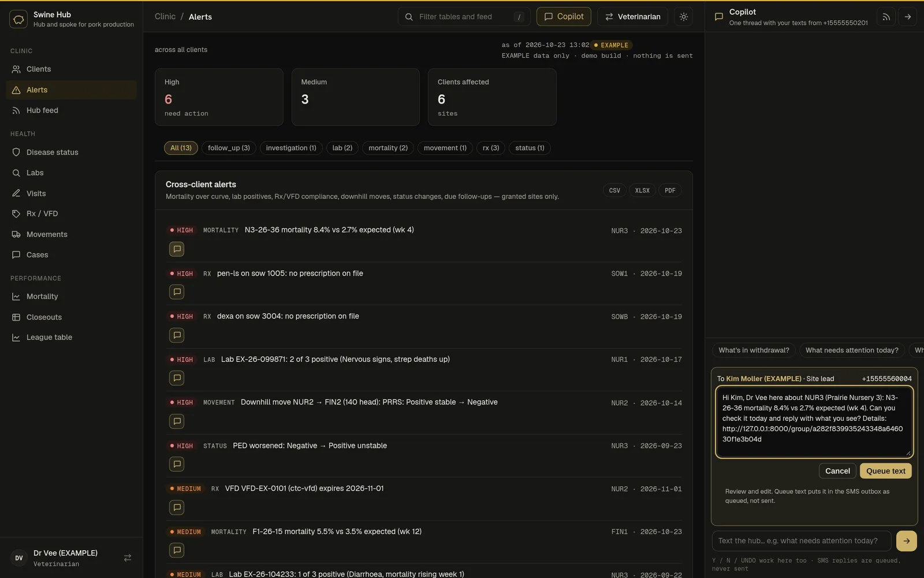Export alerts as XLSX
The image size is (924, 578).
coord(642,190)
